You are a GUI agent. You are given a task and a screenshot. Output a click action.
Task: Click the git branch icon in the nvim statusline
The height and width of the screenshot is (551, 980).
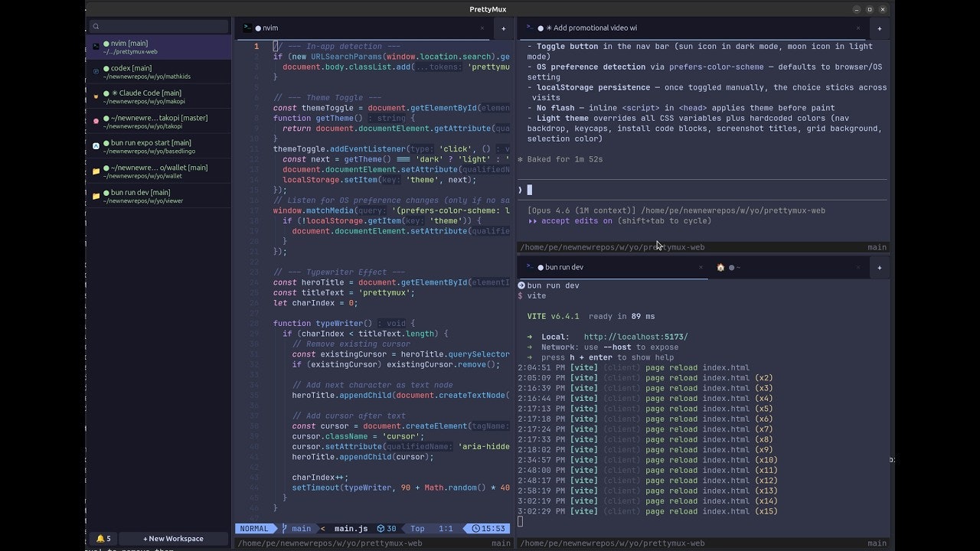(x=285, y=528)
